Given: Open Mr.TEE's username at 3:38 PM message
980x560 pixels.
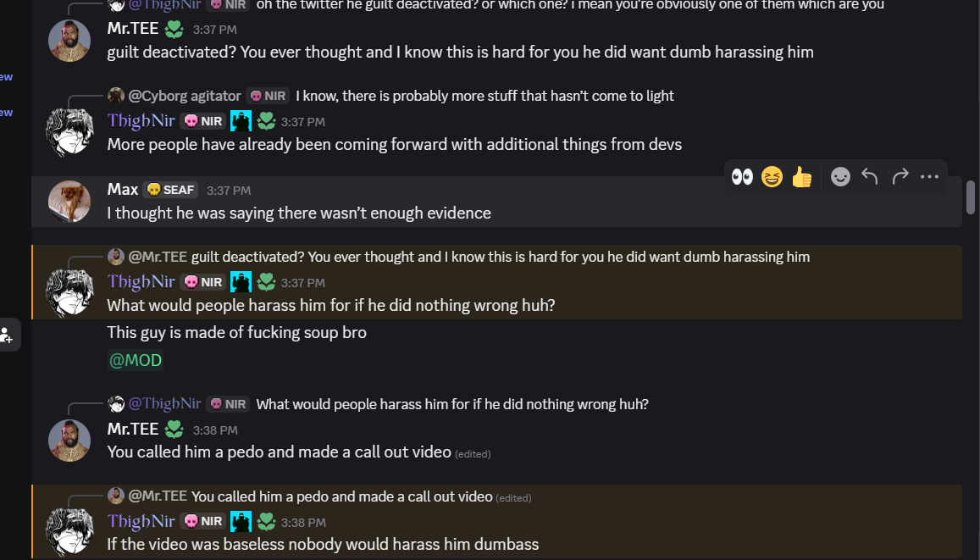Looking at the screenshot, I should coord(132,430).
